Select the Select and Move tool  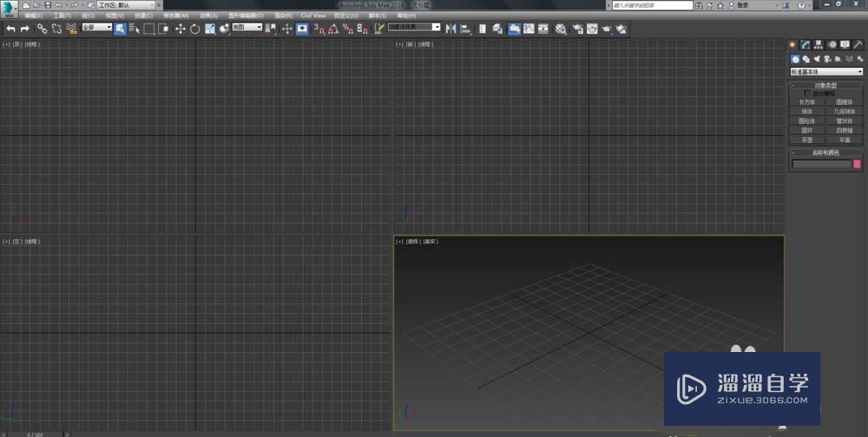[181, 29]
